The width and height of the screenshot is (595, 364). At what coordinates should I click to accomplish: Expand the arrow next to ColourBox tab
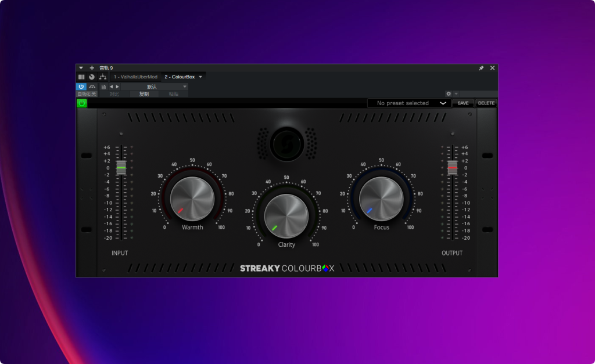pos(200,77)
